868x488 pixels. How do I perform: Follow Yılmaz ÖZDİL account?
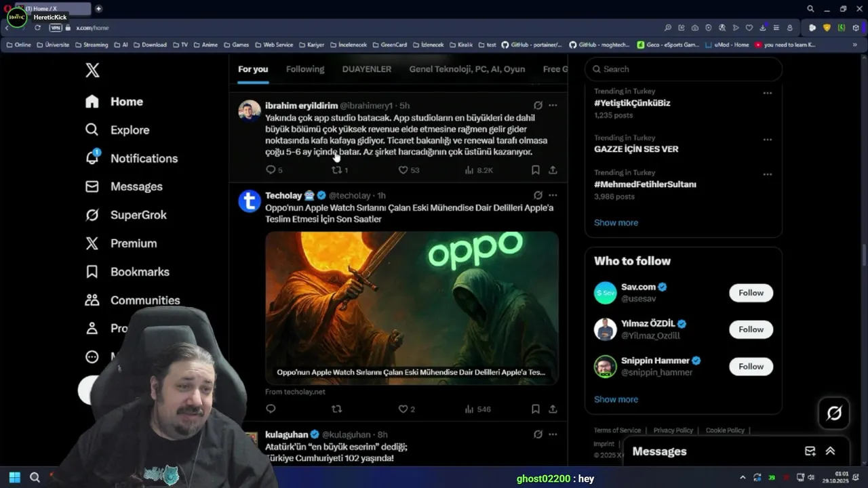tap(751, 329)
